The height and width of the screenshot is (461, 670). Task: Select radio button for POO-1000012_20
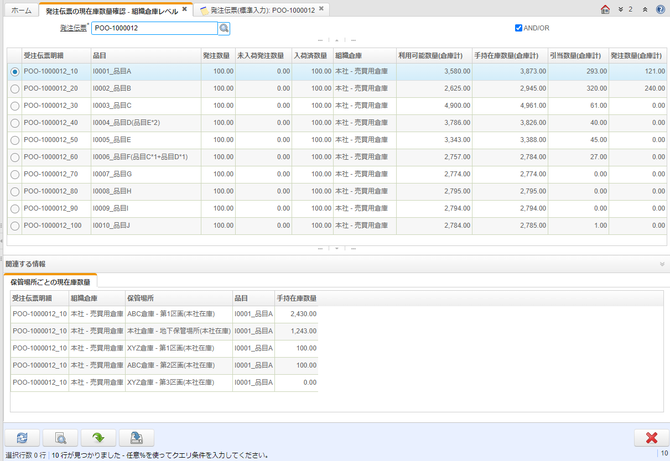pyautogui.click(x=15, y=89)
